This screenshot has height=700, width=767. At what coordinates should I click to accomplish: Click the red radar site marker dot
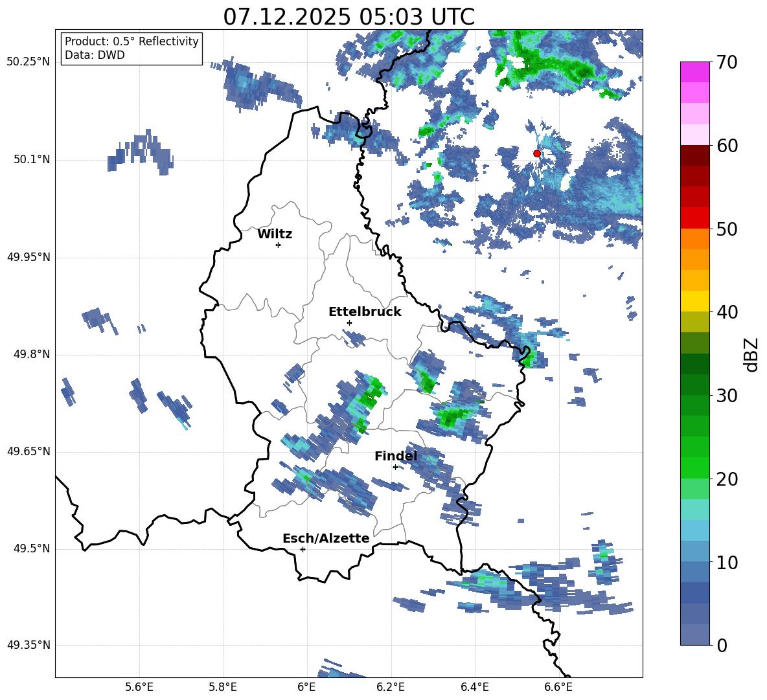pyautogui.click(x=536, y=153)
